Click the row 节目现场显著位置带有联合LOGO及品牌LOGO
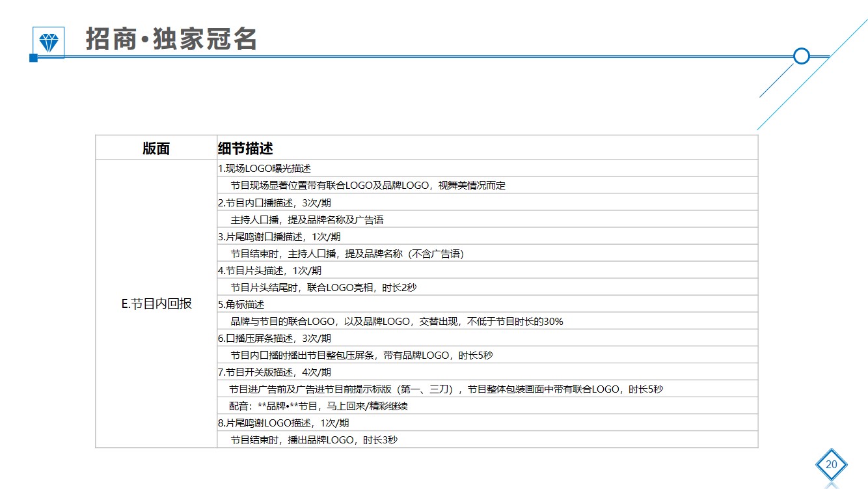 tap(487, 185)
